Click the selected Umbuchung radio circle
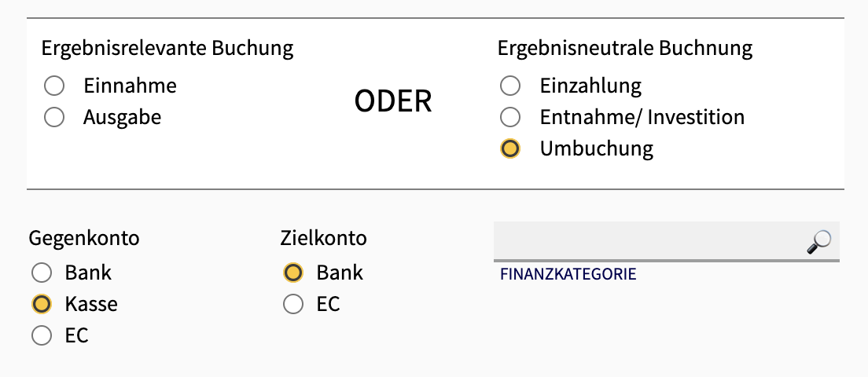 (x=509, y=148)
